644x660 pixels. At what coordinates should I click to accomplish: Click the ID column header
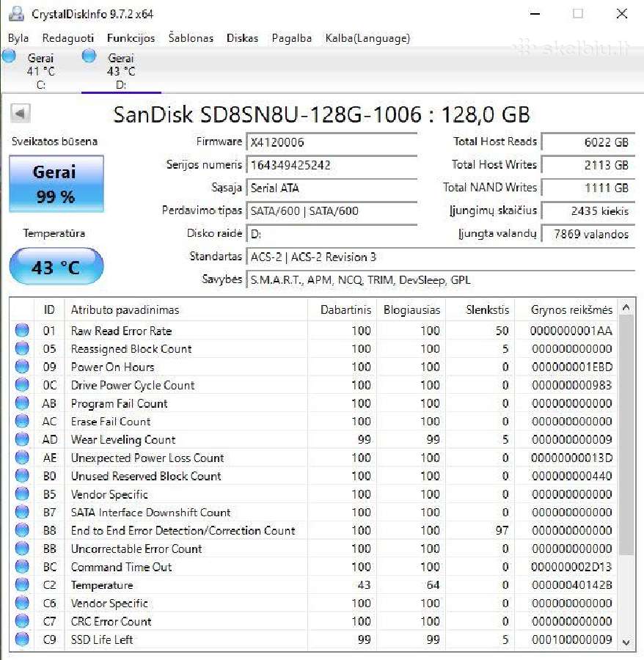tap(49, 310)
